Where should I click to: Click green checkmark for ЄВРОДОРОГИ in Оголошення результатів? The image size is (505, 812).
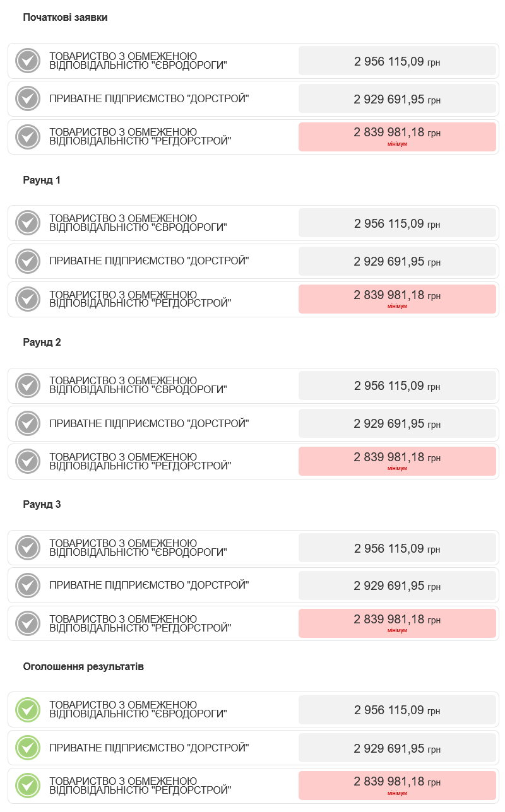pyautogui.click(x=28, y=710)
